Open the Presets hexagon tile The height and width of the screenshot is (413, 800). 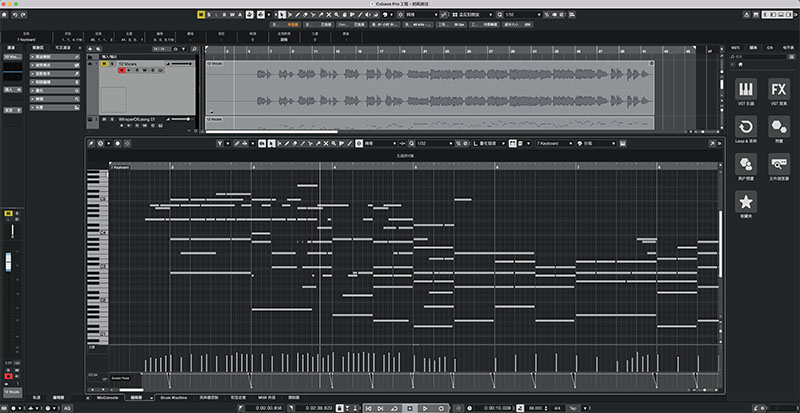(779, 126)
